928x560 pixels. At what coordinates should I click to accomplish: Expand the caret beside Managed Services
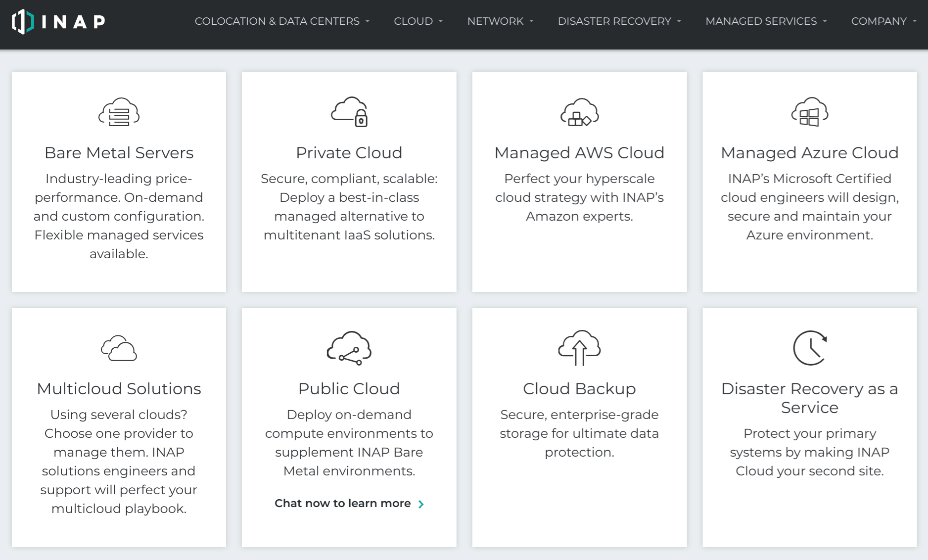pyautogui.click(x=825, y=21)
